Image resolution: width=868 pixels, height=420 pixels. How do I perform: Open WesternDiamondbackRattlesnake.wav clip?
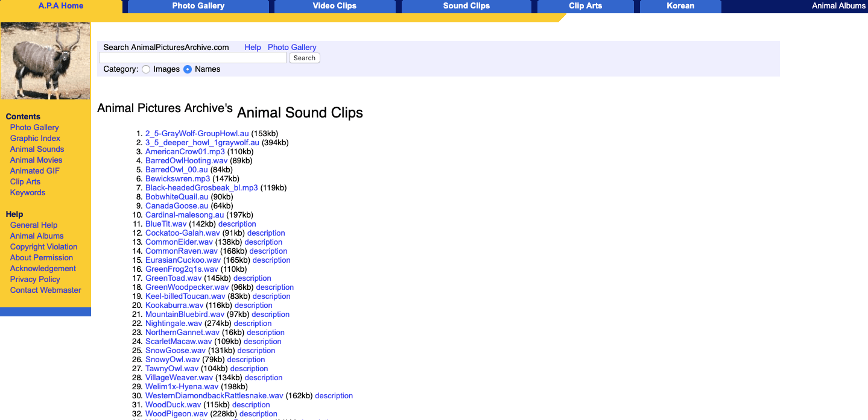214,396
